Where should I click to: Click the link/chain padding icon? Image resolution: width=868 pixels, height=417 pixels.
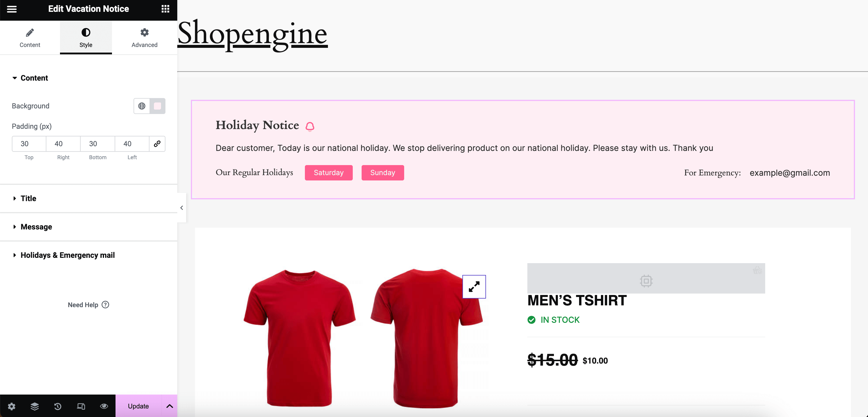pyautogui.click(x=157, y=144)
